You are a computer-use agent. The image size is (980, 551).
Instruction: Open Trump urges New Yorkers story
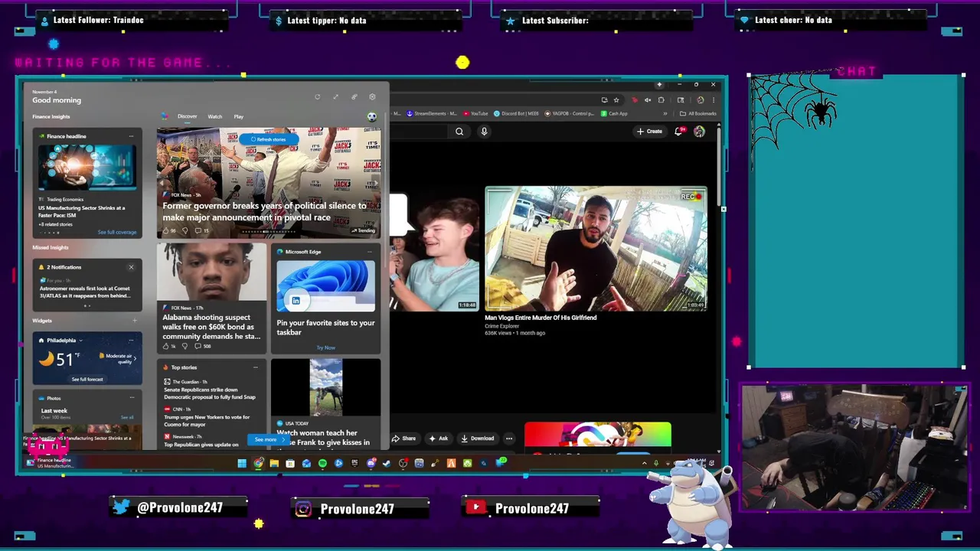point(207,421)
